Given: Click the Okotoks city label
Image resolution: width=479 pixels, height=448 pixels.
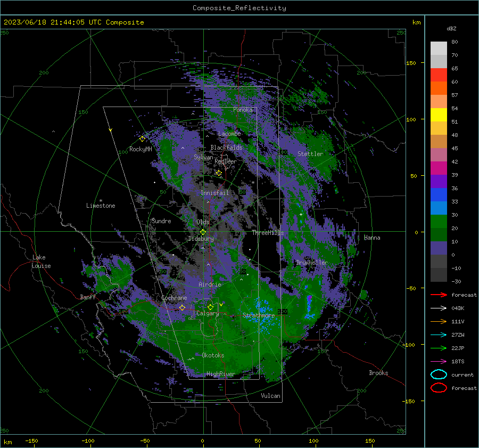Looking at the screenshot, I should tap(213, 355).
